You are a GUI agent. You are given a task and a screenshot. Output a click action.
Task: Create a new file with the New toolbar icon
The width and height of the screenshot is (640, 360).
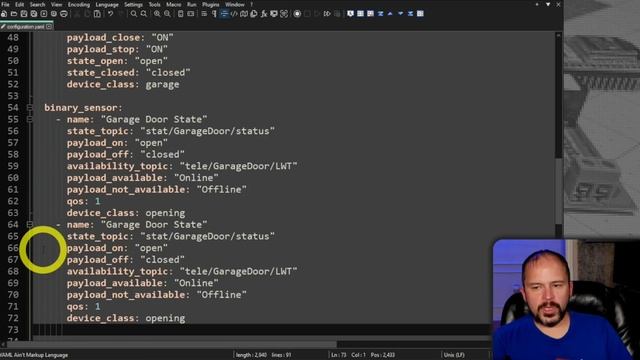(x=4, y=14)
